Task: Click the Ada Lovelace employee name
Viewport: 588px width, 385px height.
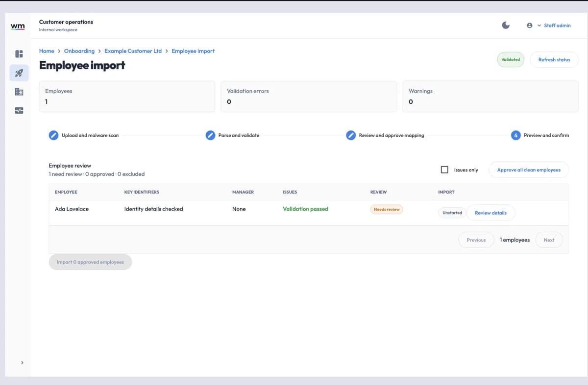Action: pyautogui.click(x=72, y=209)
